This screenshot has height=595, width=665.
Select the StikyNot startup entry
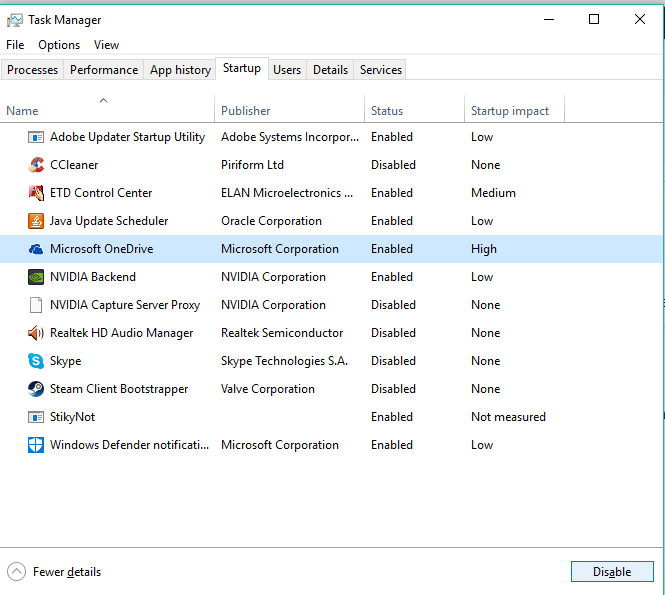[x=72, y=417]
